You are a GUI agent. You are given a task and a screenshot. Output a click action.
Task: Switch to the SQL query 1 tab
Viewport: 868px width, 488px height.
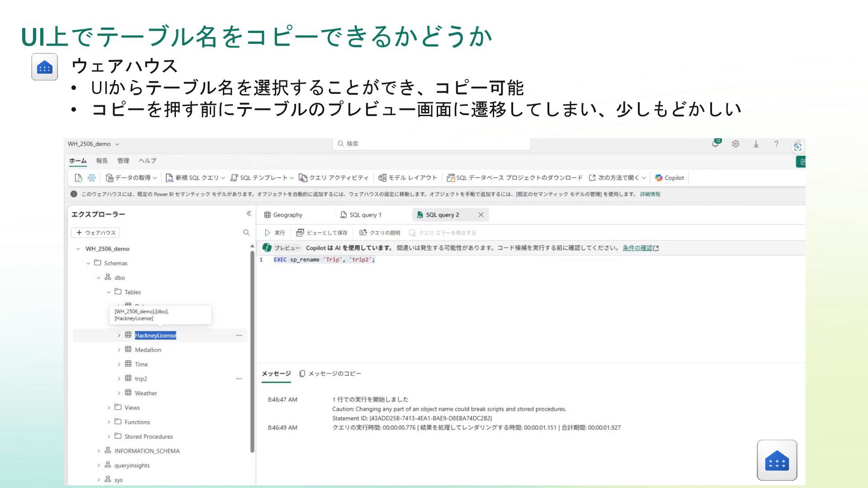point(361,215)
